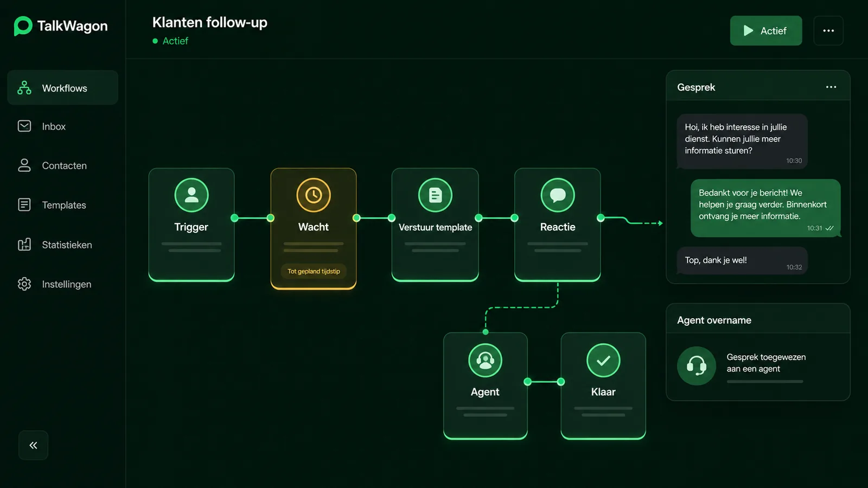Click the 10:30 message timestamp
The width and height of the screenshot is (868, 488).
click(794, 160)
